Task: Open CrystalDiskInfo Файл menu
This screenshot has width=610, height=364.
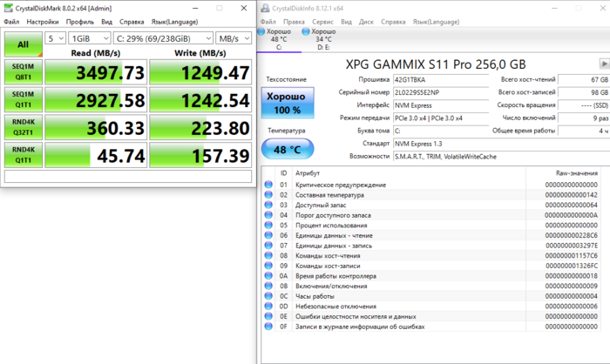Action: point(268,22)
